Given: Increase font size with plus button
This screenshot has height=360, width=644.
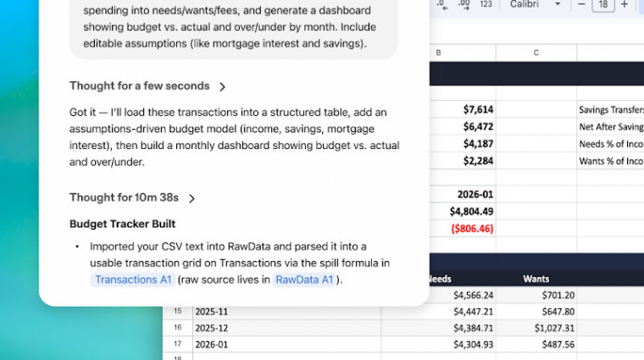Looking at the screenshot, I should point(625,4).
